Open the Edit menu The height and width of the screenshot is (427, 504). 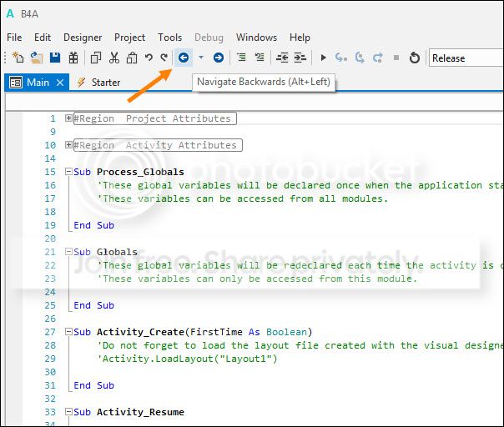(43, 38)
